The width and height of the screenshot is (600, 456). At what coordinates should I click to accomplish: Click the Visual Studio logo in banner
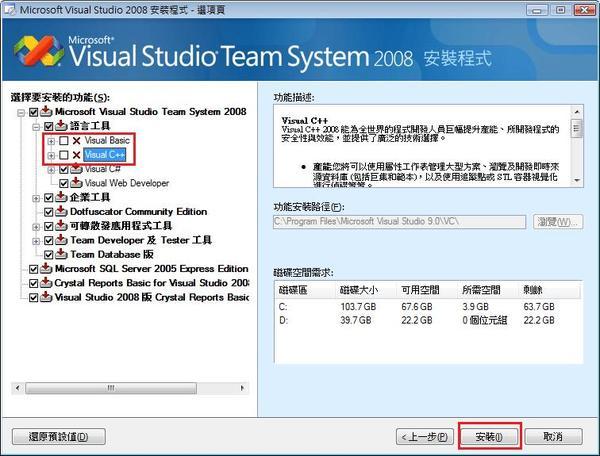(x=39, y=51)
